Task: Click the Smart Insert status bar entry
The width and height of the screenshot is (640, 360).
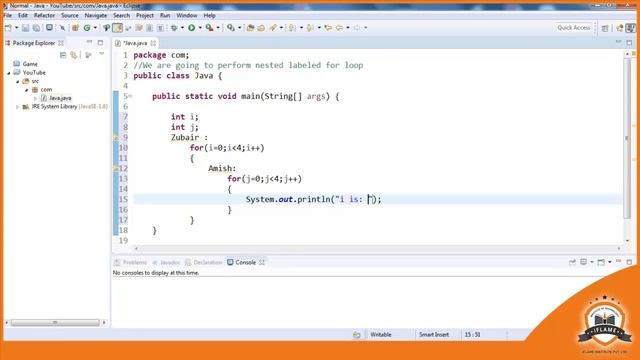Action: (434, 335)
